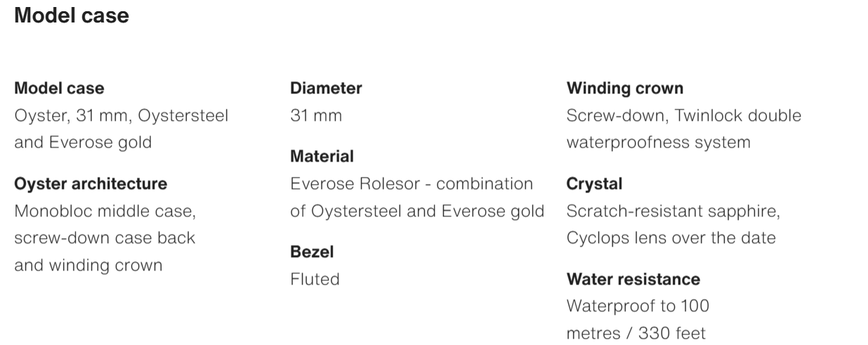868x345 pixels.
Task: Select the 'Crystal' spec label
Action: [x=594, y=184]
